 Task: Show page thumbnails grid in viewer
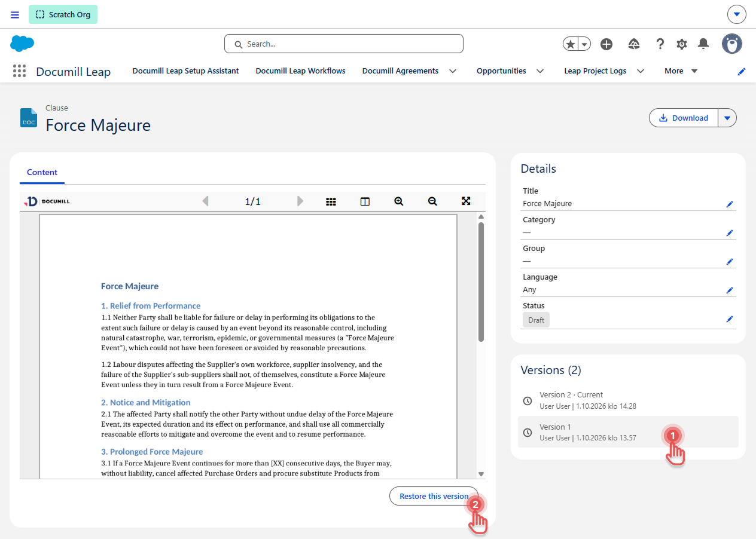click(x=331, y=201)
